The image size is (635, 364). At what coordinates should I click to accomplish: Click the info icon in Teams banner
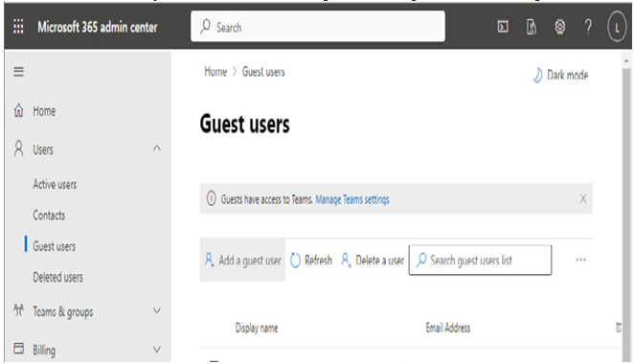click(x=211, y=198)
